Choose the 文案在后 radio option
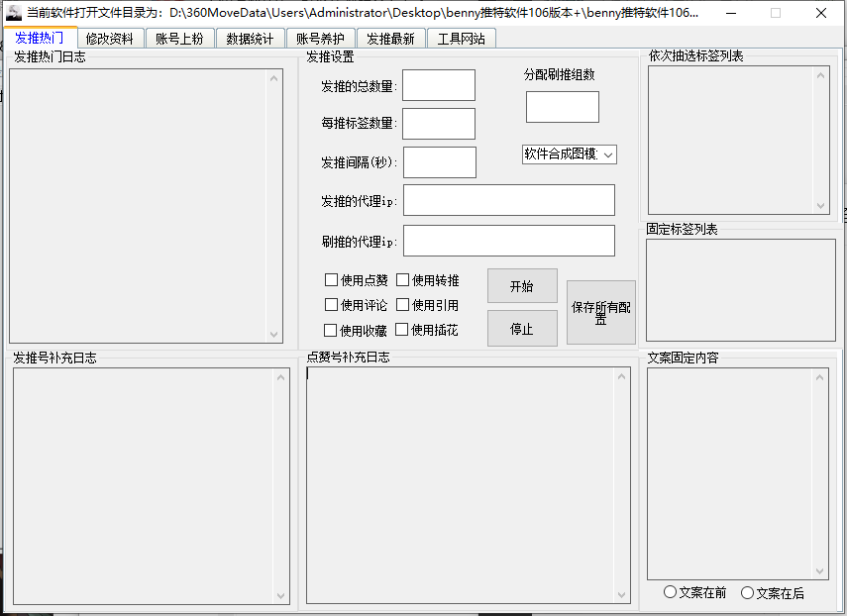 pyautogui.click(x=748, y=592)
